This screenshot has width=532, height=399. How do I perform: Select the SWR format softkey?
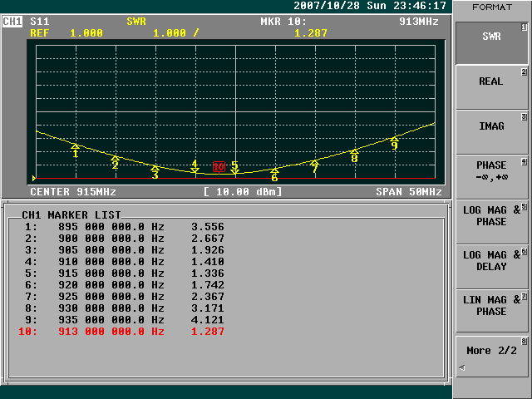pyautogui.click(x=491, y=43)
